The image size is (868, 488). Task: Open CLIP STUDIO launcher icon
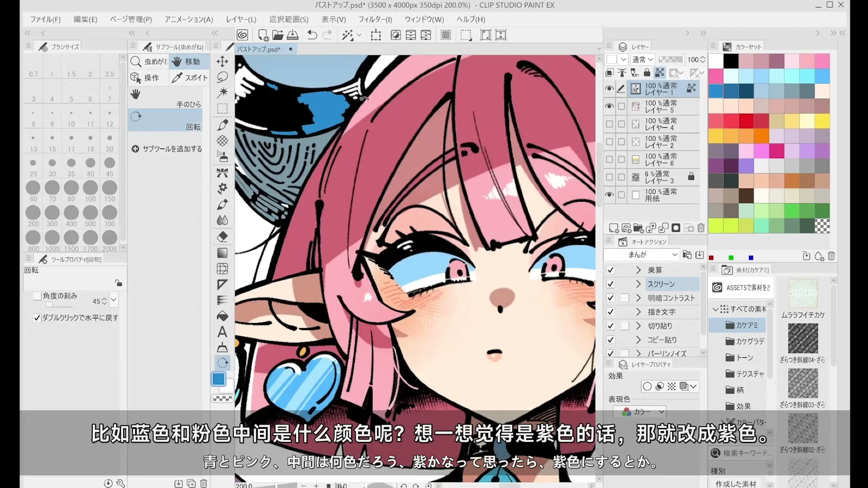242,35
